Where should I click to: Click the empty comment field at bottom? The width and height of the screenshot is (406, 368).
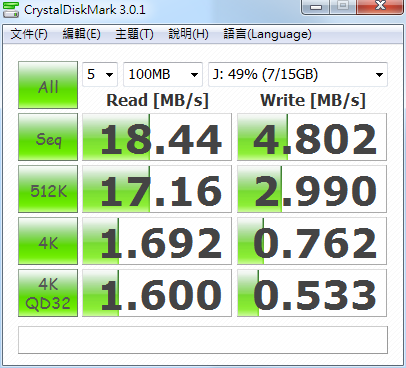203,340
